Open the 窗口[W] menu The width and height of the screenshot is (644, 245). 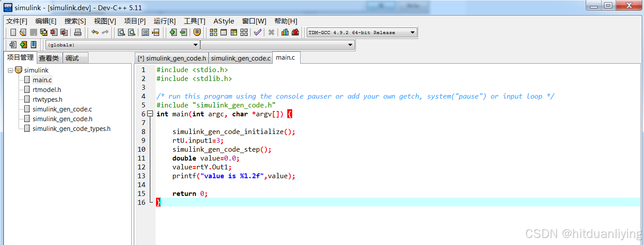254,21
